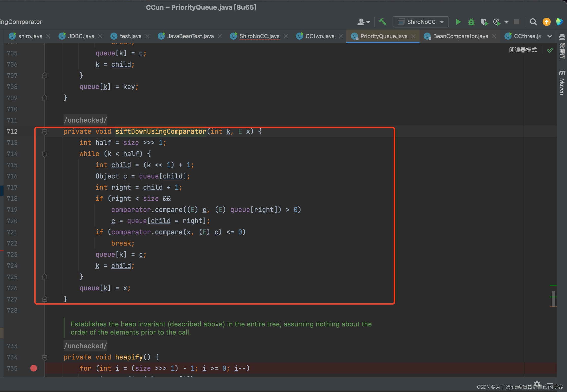The width and height of the screenshot is (567, 392).
Task: Click fold end marker at line 709
Action: [x=45, y=98]
